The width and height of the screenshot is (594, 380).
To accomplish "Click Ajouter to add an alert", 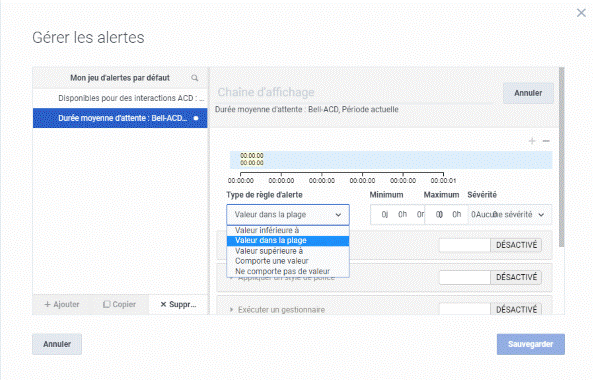I will pos(62,304).
